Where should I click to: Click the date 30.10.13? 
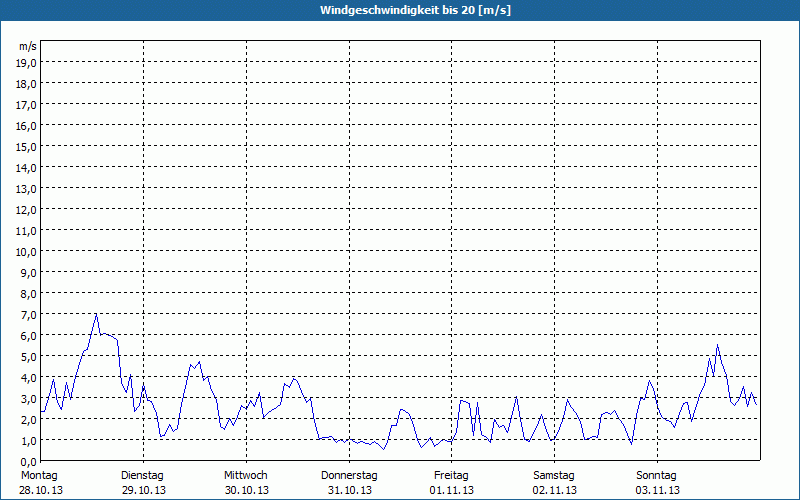247,490
